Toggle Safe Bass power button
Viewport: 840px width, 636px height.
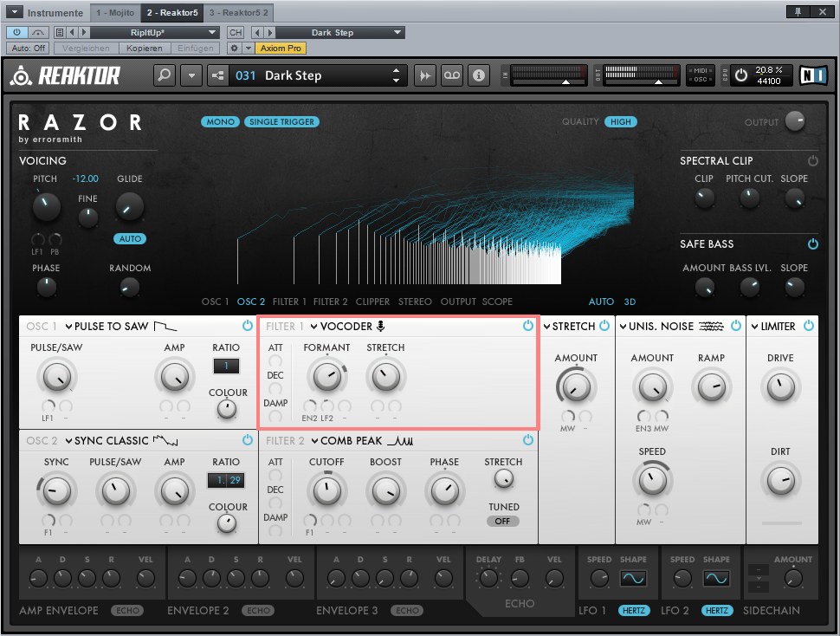tap(813, 243)
